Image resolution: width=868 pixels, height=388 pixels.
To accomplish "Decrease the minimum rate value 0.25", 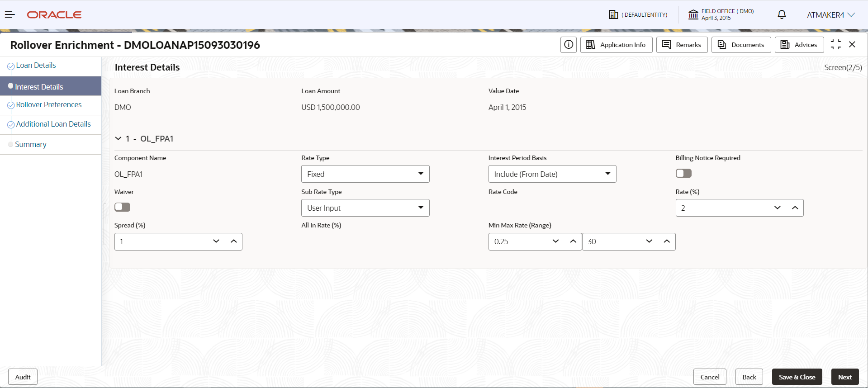I will pyautogui.click(x=556, y=241).
